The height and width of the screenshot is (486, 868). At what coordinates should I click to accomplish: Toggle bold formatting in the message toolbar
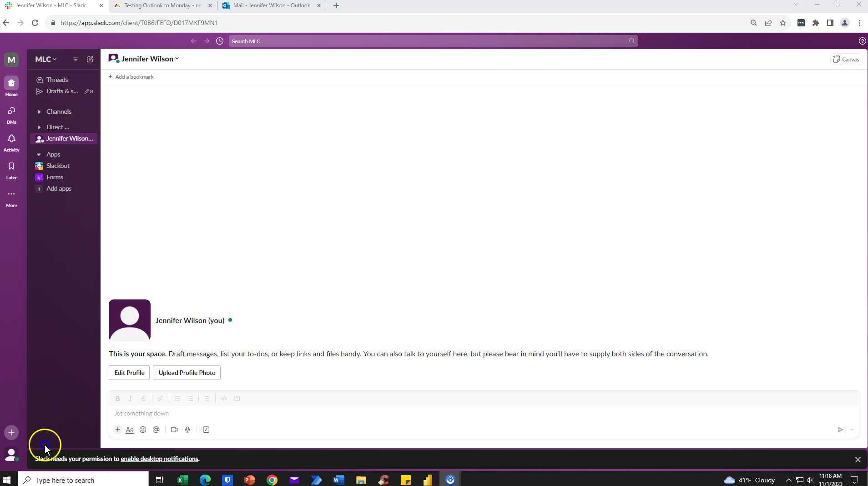tap(117, 399)
